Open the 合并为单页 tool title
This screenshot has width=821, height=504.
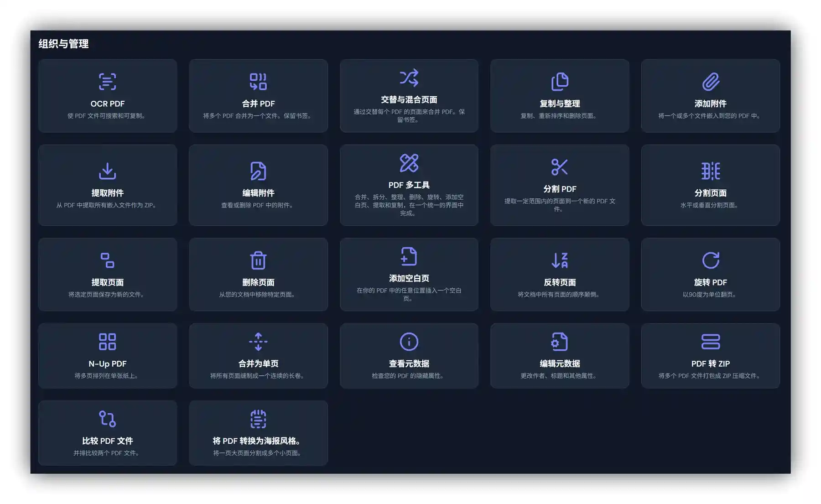[x=258, y=364]
